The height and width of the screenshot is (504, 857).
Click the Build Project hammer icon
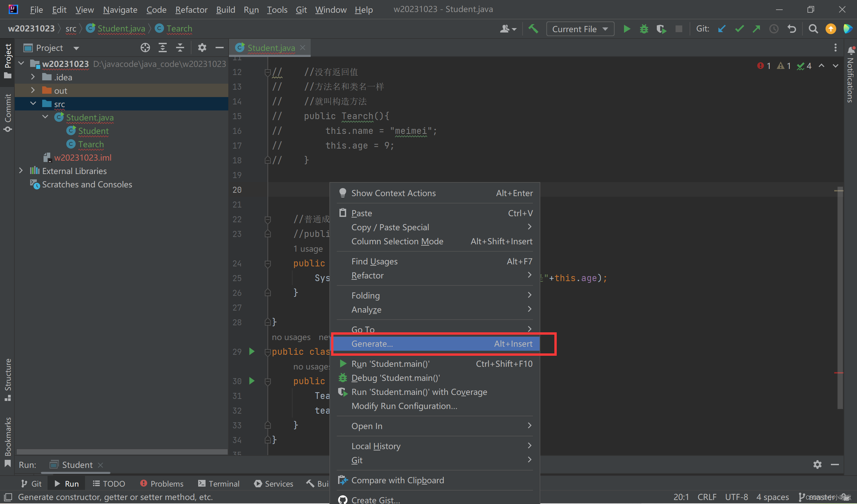[533, 29]
